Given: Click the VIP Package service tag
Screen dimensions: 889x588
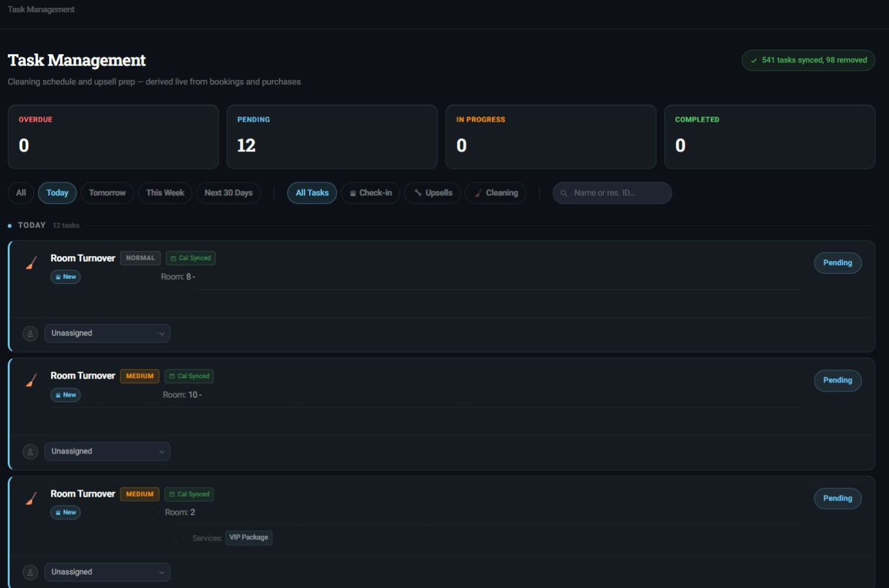Looking at the screenshot, I should [x=249, y=538].
